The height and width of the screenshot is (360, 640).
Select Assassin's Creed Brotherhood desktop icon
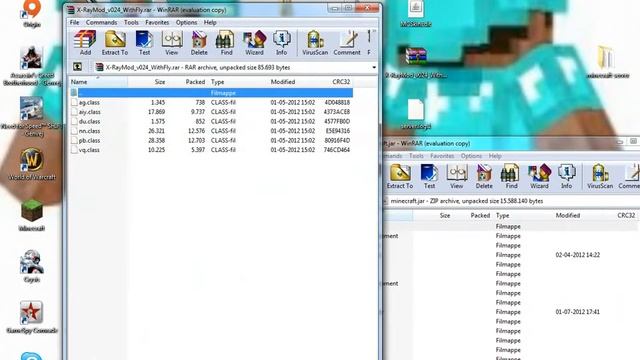pyautogui.click(x=32, y=66)
